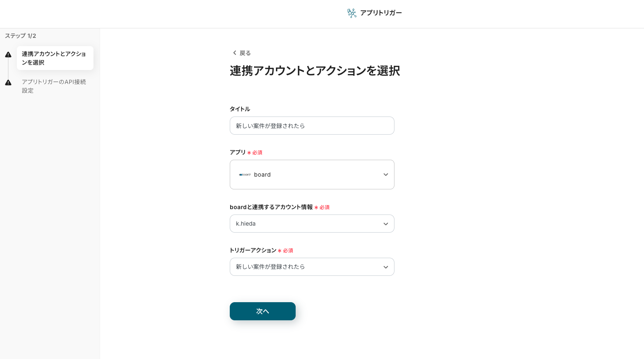This screenshot has width=644, height=359.
Task: Click the back chevron arrow icon
Action: pos(234,53)
